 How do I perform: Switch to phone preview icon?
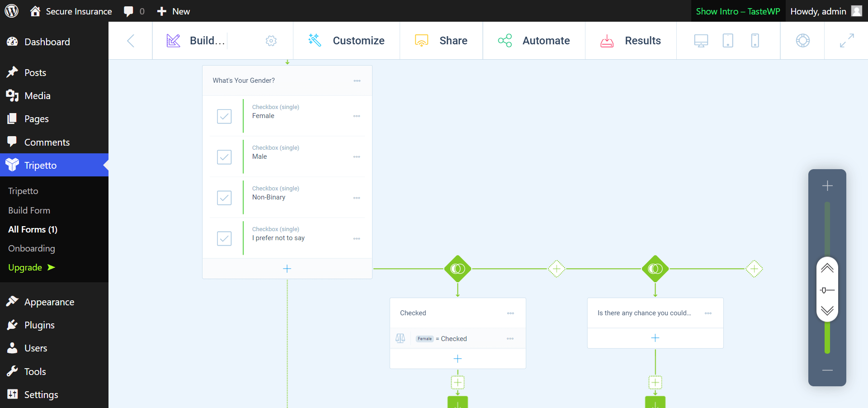tap(755, 41)
